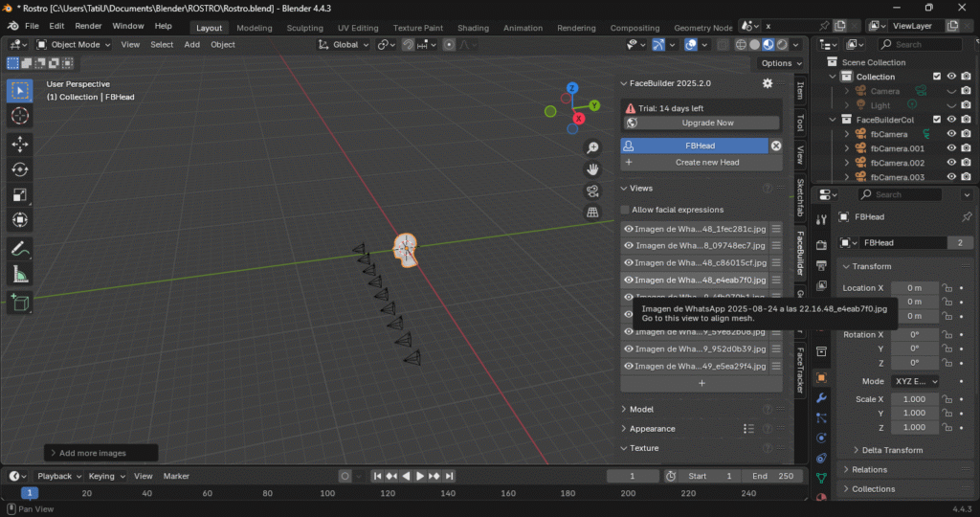
Task: Activate the Rotate tool
Action: tap(20, 169)
